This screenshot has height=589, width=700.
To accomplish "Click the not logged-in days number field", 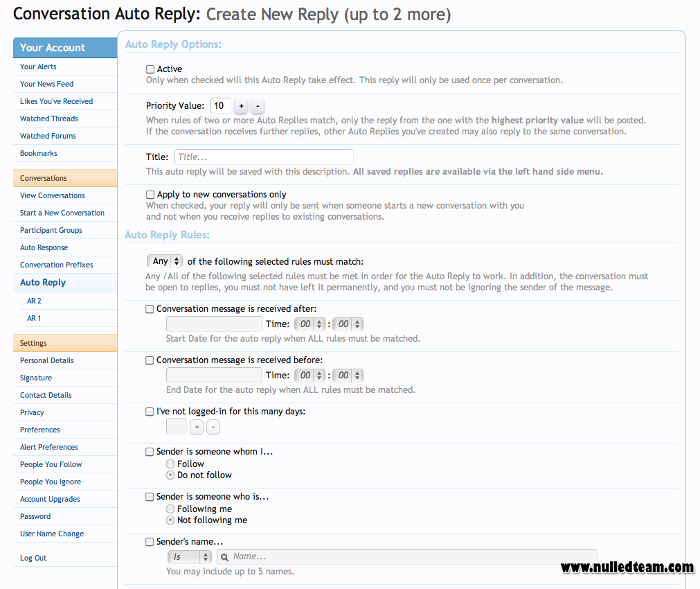I will (x=177, y=427).
